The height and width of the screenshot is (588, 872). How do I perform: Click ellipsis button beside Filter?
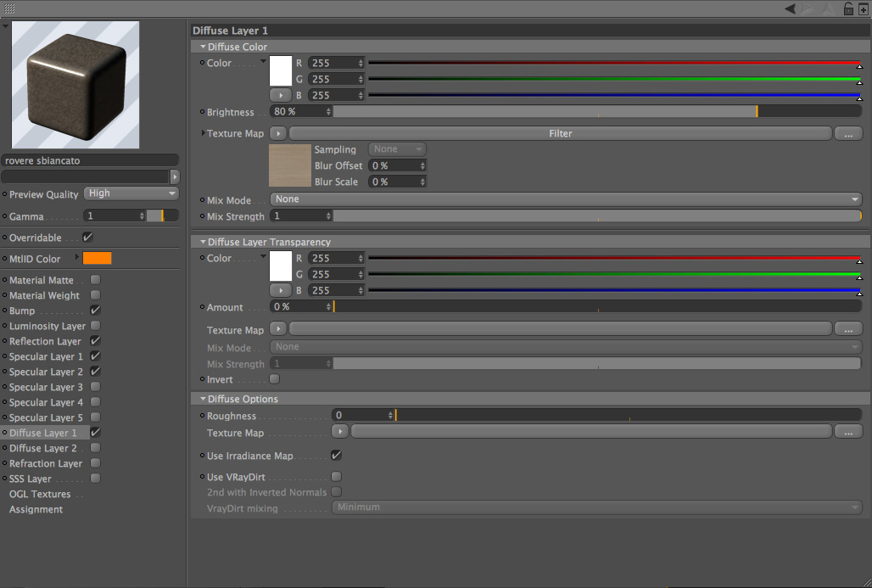(x=848, y=134)
